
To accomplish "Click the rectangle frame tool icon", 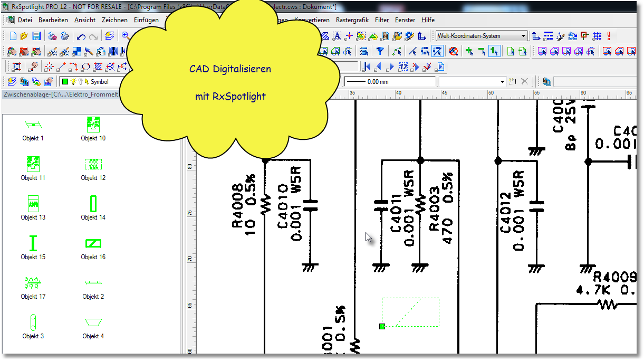I will [x=17, y=66].
